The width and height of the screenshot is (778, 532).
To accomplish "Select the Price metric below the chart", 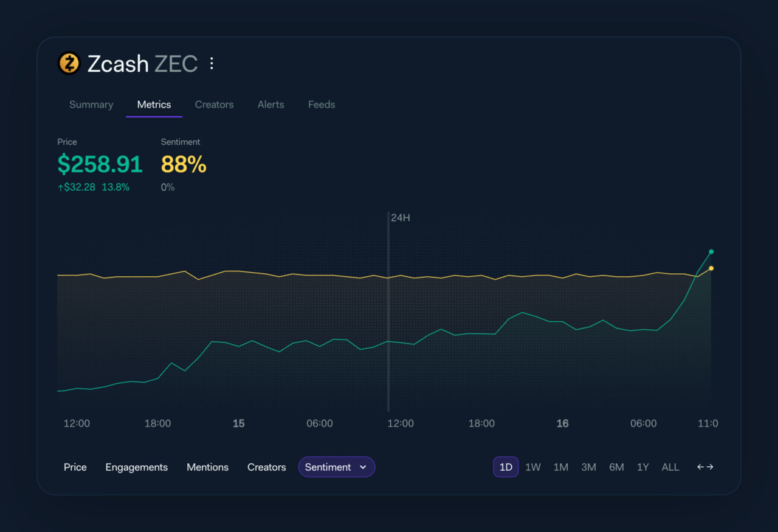I will [x=75, y=467].
